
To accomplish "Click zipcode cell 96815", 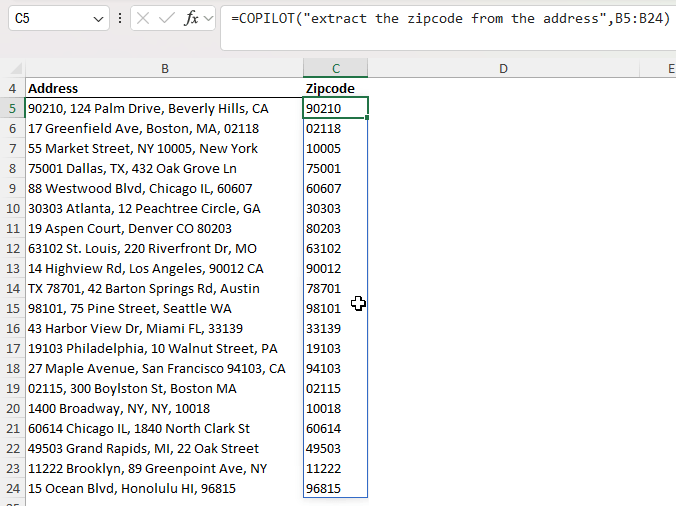I will 335,488.
